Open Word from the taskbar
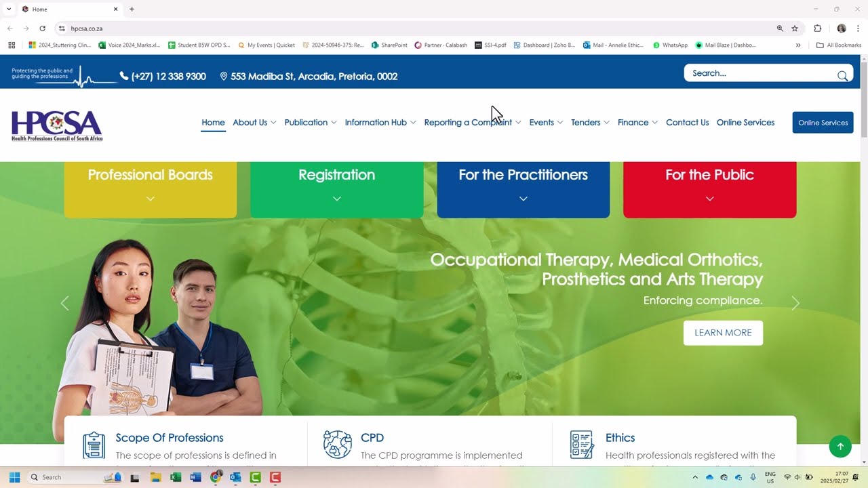The image size is (868, 488). click(x=195, y=477)
